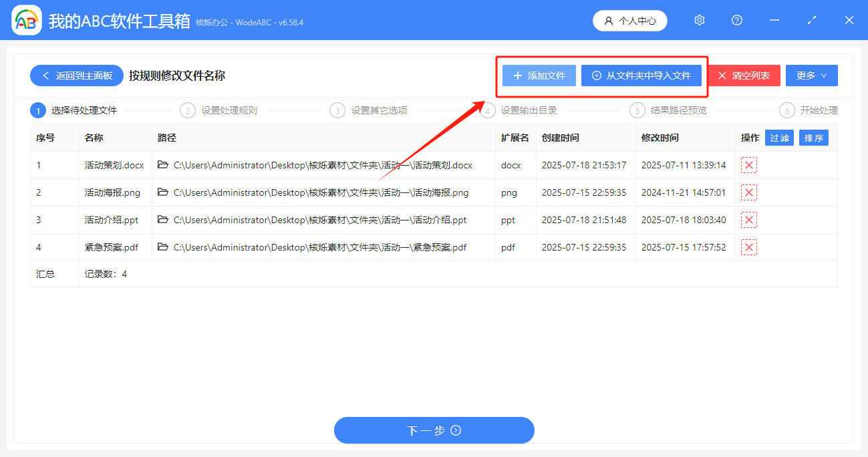Jump to step 4 设置输出目录

pyautogui.click(x=521, y=110)
